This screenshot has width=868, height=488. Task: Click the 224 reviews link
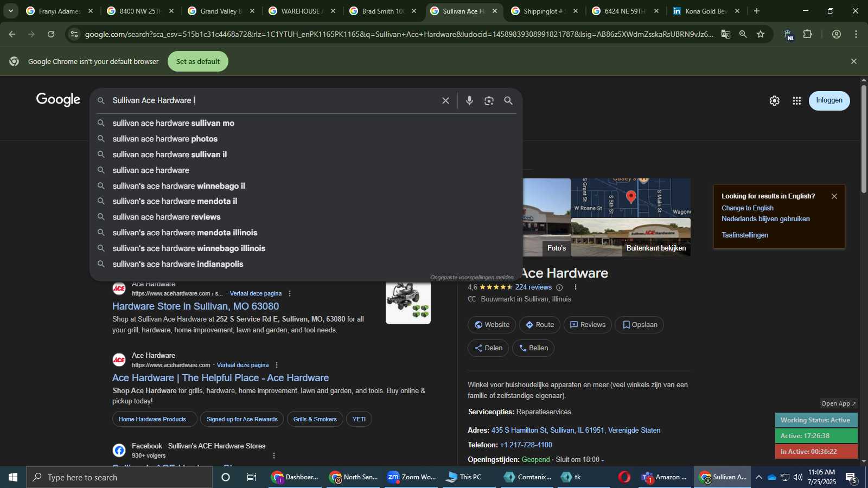tap(533, 287)
